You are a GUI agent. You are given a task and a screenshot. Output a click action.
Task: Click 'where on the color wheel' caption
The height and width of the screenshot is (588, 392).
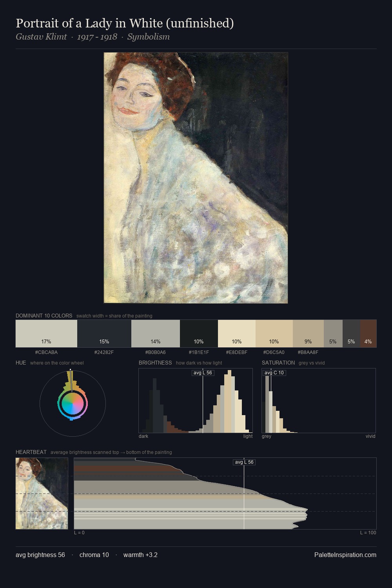click(x=57, y=363)
